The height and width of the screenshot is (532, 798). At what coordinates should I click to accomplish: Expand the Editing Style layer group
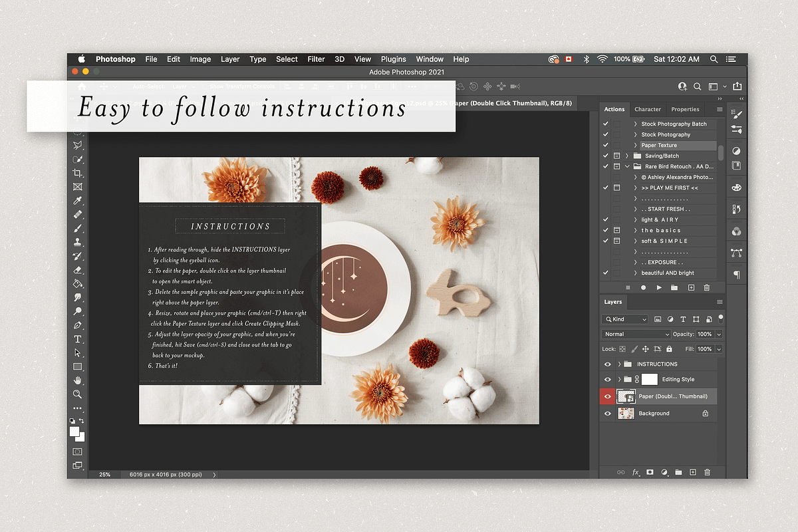click(x=620, y=379)
